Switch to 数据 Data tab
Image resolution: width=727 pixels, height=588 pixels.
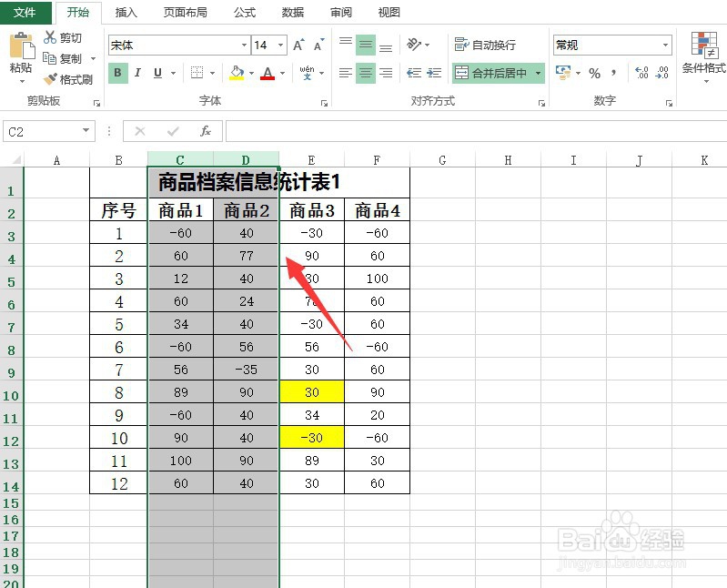click(x=293, y=13)
